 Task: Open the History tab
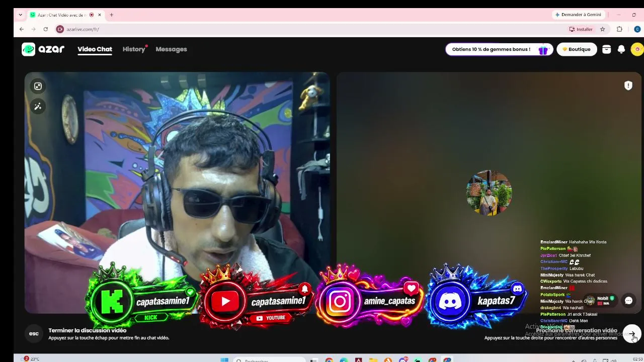134,49
